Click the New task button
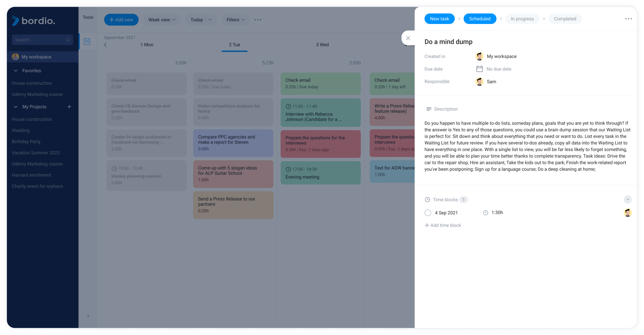 tap(439, 19)
